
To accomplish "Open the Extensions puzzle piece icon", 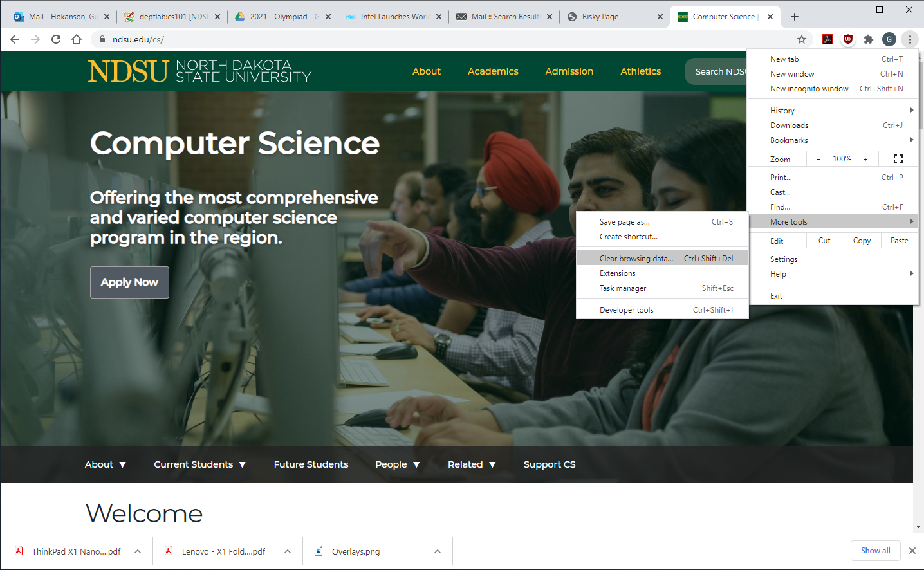I will point(869,39).
